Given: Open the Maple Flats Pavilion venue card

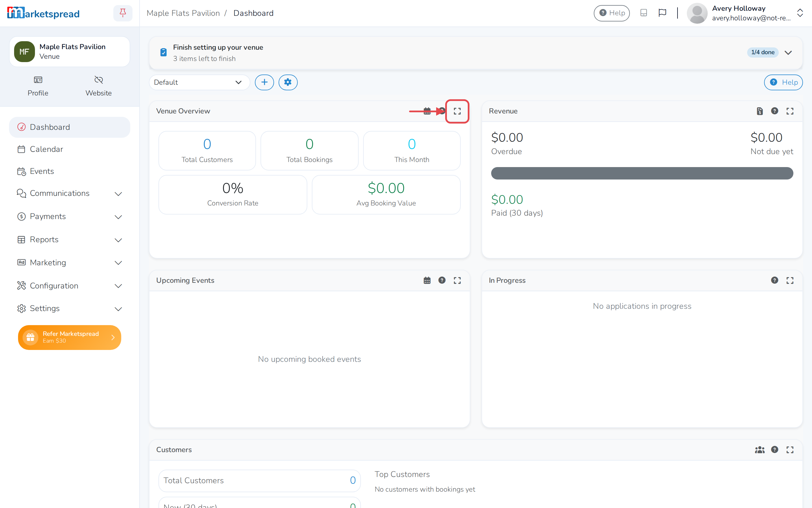Looking at the screenshot, I should 69,52.
